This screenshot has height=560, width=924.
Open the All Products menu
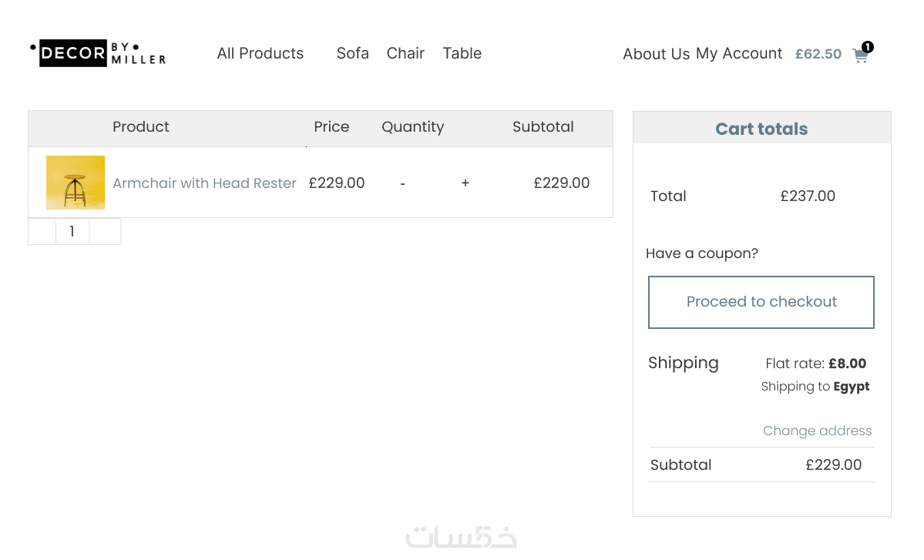tap(260, 53)
